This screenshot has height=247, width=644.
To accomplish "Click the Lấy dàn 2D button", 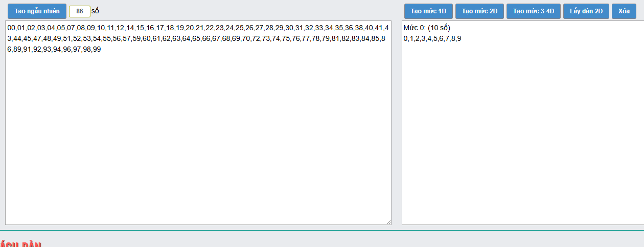I will click(x=586, y=11).
